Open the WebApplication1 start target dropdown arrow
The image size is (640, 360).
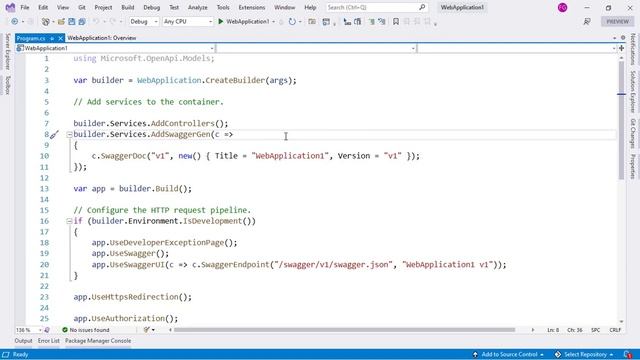click(273, 22)
